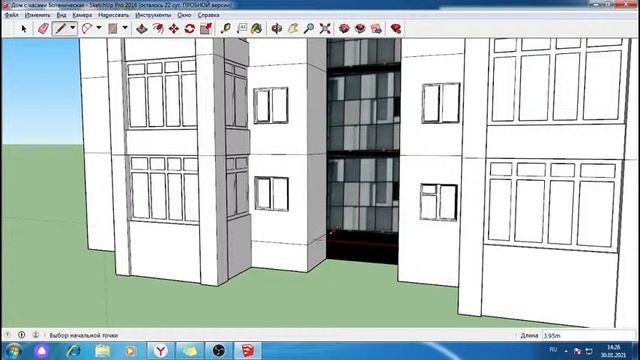The width and height of the screenshot is (640, 360).
Task: Activate the Line pencil tool
Action: pyautogui.click(x=60, y=29)
